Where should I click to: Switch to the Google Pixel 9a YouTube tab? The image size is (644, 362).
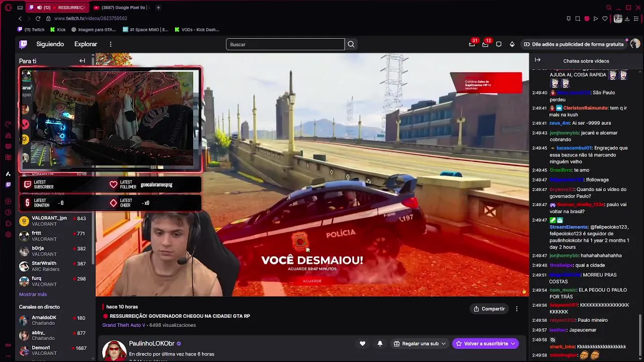tap(122, 8)
